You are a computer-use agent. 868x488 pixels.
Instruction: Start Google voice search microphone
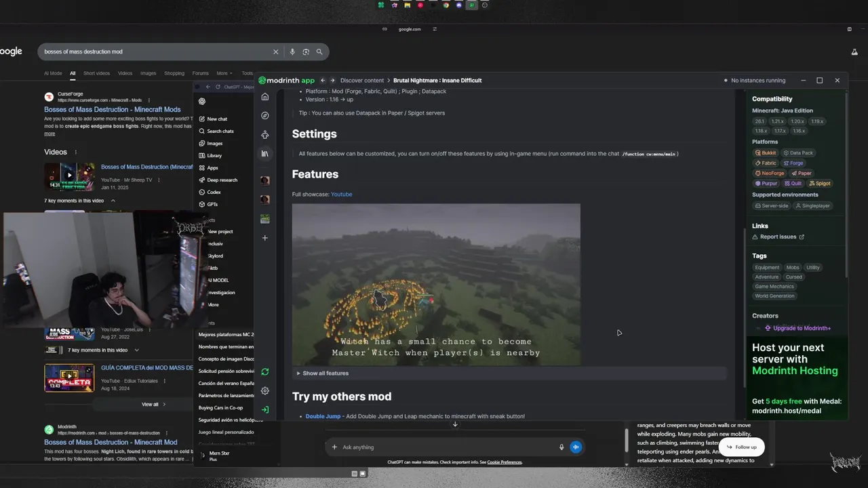(292, 52)
